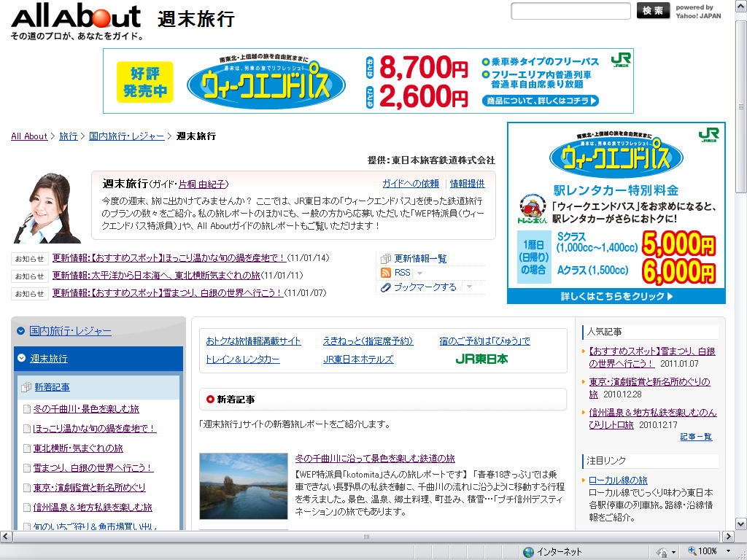
Task: Select 国内旅行・レジャー in the sidebar
Action: pos(71,331)
